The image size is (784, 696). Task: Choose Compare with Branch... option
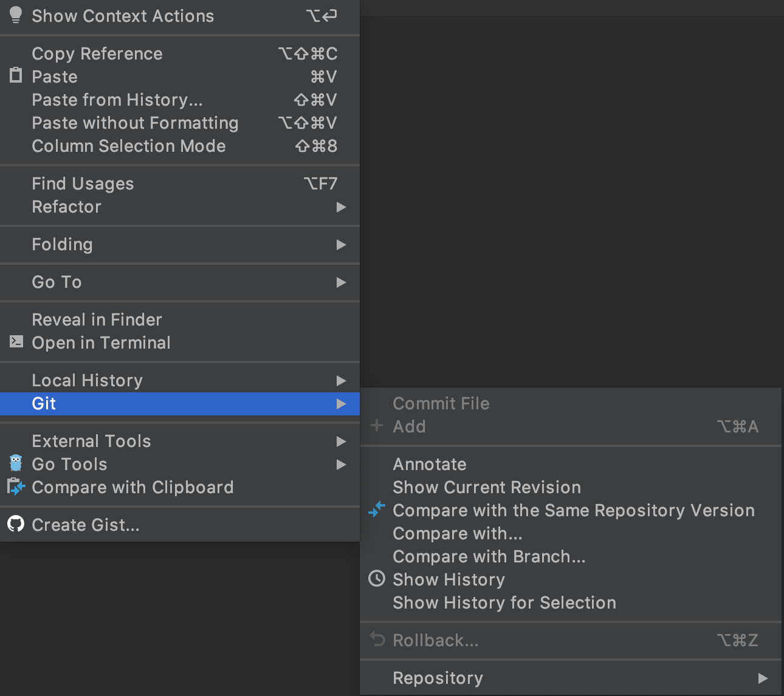pyautogui.click(x=489, y=557)
